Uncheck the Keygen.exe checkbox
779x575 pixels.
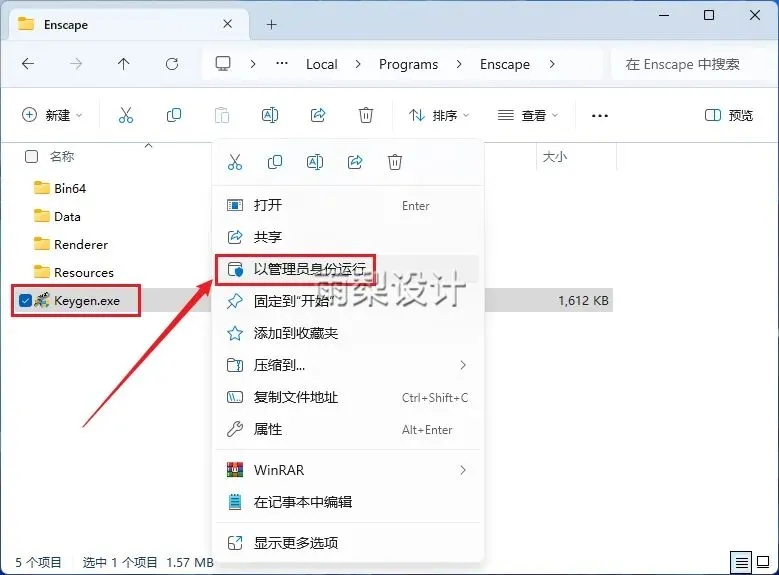click(x=25, y=300)
